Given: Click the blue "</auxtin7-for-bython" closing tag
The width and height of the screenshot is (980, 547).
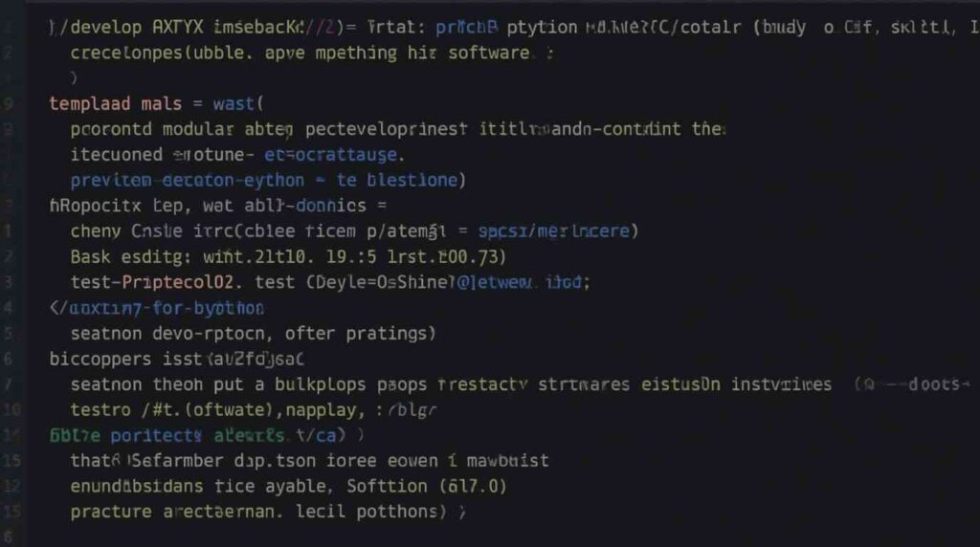Looking at the screenshot, I should 156,308.
